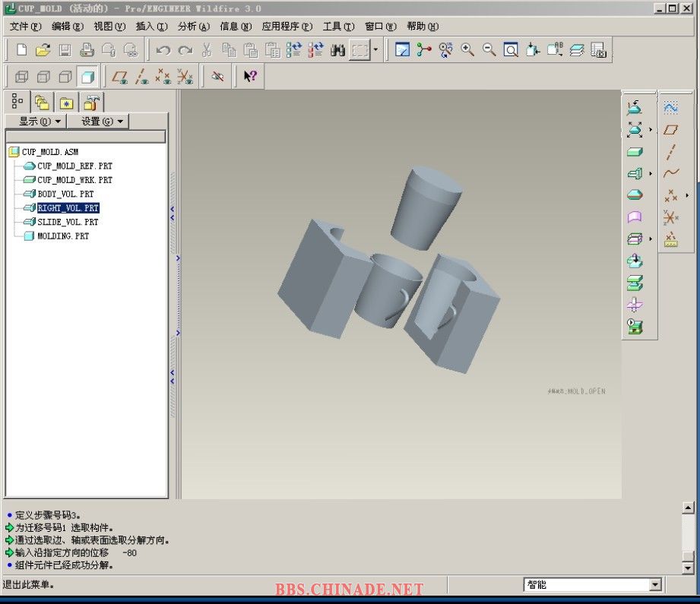700x604 pixels.
Task: Click the Zoom In magnifier icon
Action: point(467,50)
